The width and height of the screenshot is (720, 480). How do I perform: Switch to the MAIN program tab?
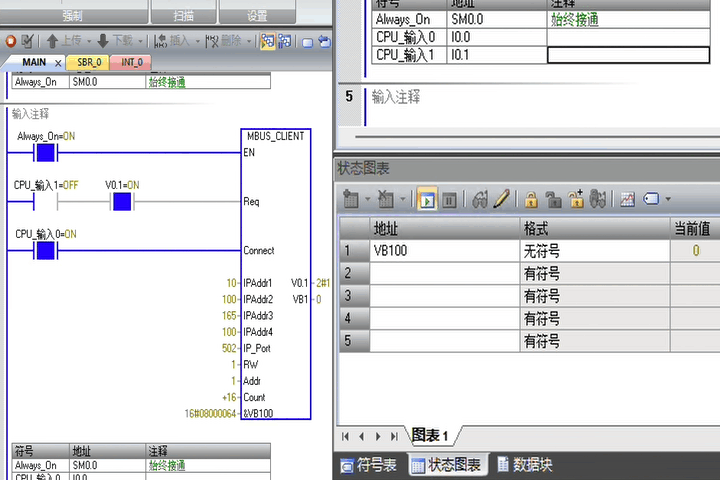34,62
